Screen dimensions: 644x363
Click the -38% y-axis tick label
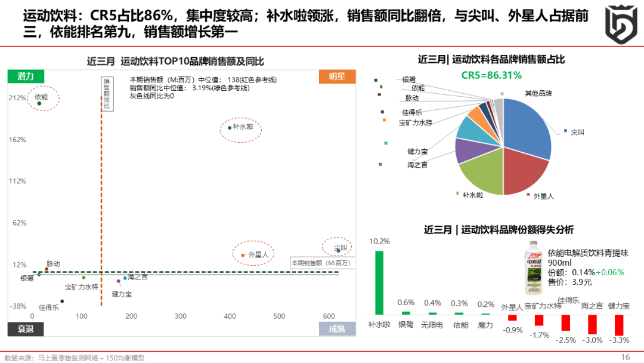click(x=18, y=306)
